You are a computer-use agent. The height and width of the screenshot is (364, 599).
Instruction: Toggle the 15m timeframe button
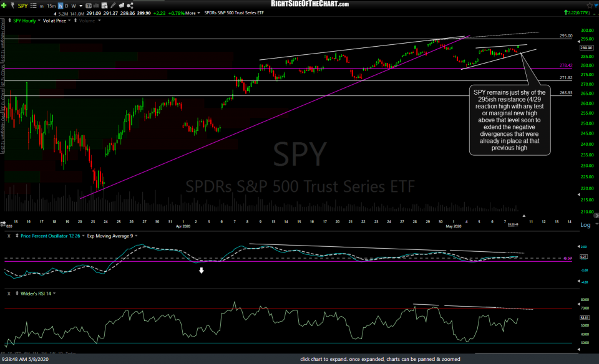(51, 5)
